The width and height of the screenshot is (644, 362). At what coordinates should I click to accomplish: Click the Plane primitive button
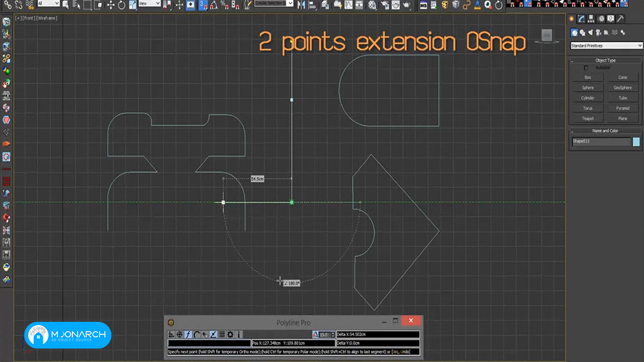623,118
